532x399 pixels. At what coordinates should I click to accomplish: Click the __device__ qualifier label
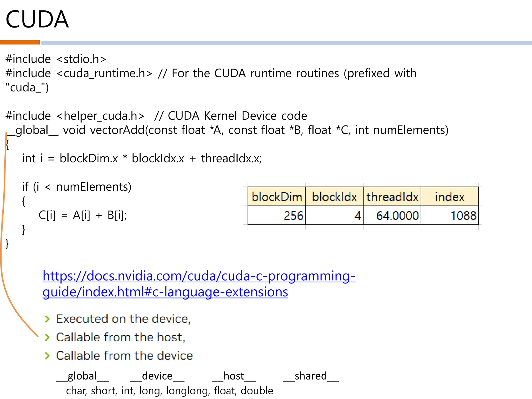[157, 376]
